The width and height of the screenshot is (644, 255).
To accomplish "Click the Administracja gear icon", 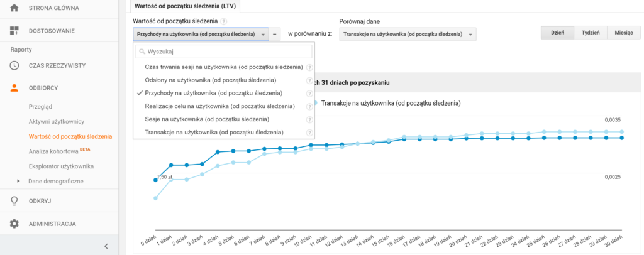I will (x=14, y=224).
